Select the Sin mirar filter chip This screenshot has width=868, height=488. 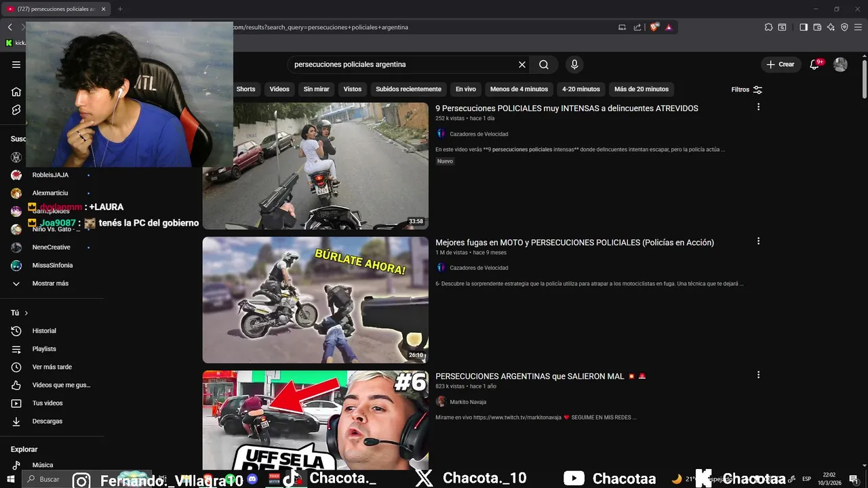[316, 89]
